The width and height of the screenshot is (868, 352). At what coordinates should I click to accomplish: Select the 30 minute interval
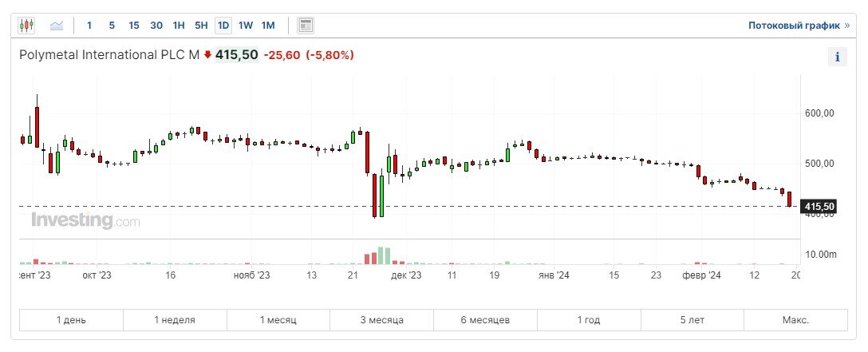tap(156, 25)
